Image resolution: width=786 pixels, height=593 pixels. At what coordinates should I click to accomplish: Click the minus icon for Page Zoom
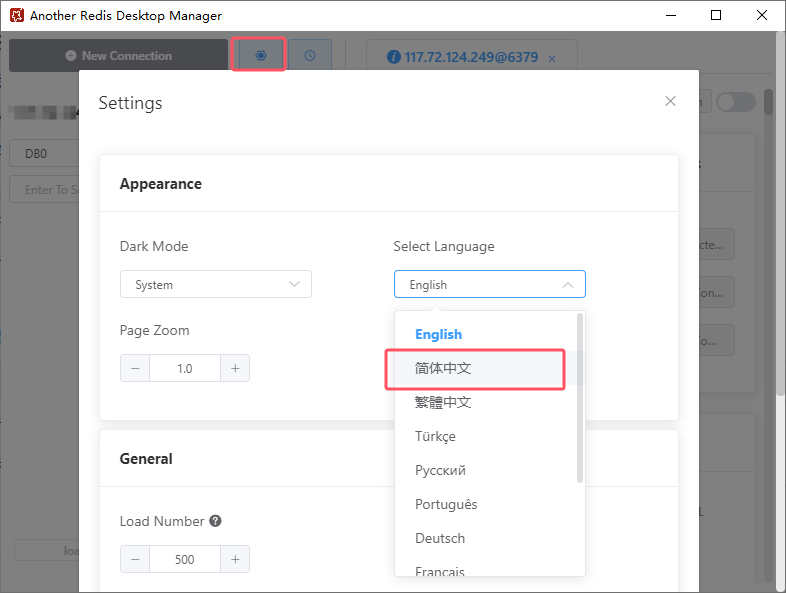(x=135, y=368)
